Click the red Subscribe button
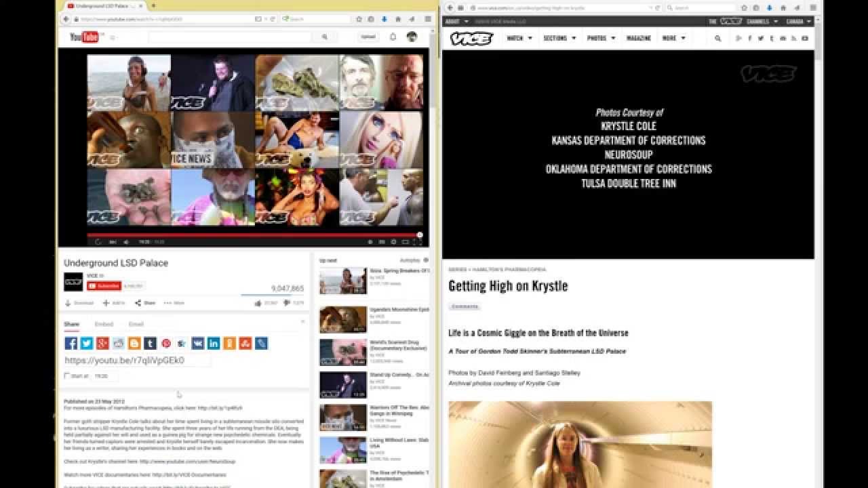The width and height of the screenshot is (868, 488). (104, 286)
